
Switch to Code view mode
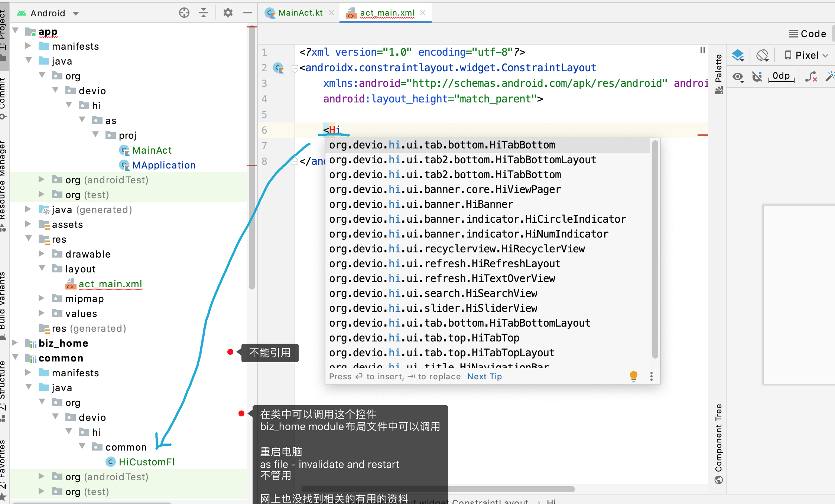tap(808, 34)
